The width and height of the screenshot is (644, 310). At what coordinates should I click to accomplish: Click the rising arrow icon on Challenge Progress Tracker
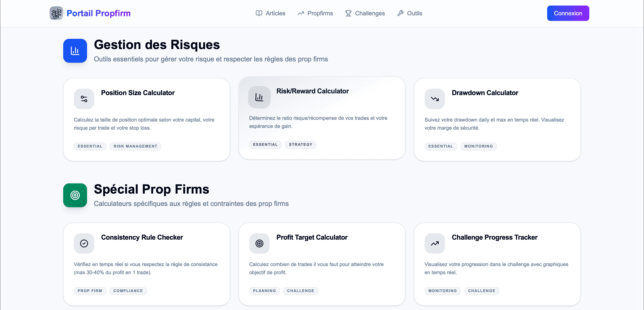tap(435, 243)
